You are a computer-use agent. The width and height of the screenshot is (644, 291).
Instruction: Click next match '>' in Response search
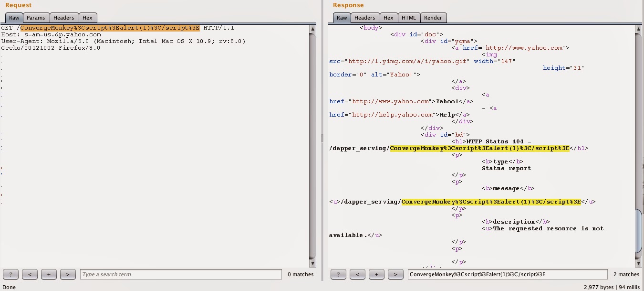pyautogui.click(x=395, y=274)
